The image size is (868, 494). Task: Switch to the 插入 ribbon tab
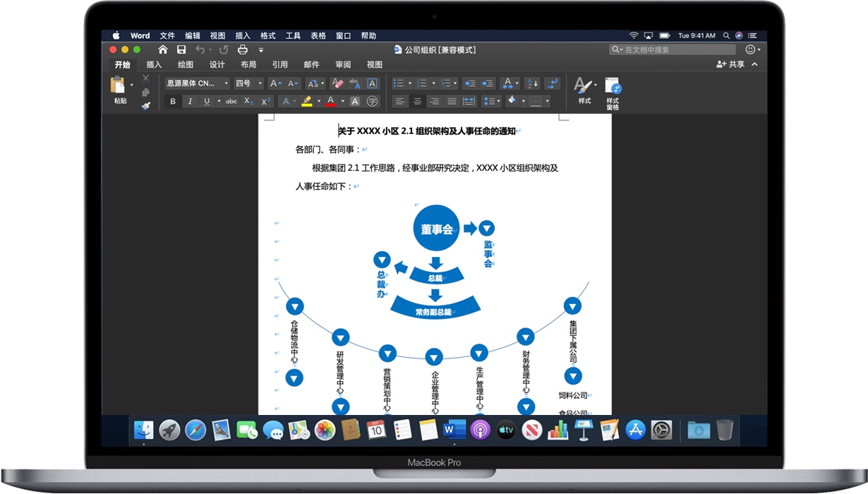154,64
